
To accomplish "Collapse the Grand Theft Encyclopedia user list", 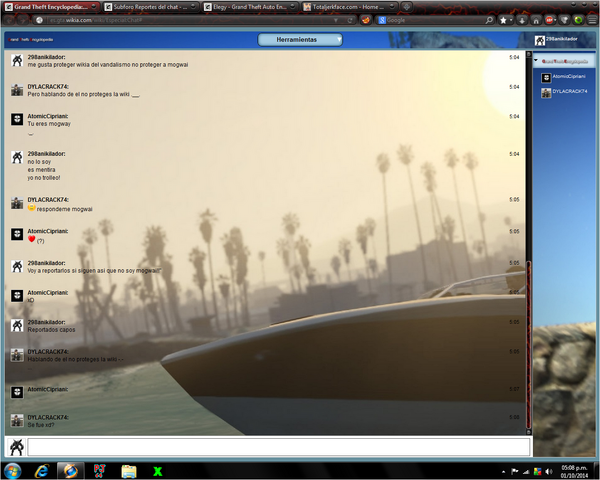I will [x=536, y=60].
